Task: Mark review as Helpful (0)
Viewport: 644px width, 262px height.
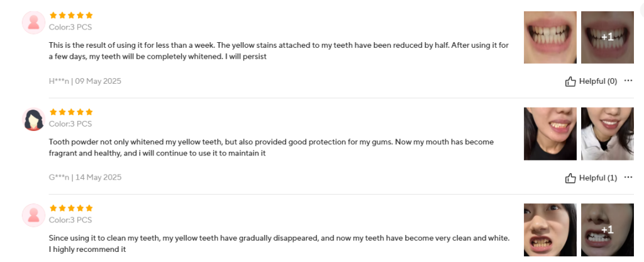Action: (x=597, y=81)
